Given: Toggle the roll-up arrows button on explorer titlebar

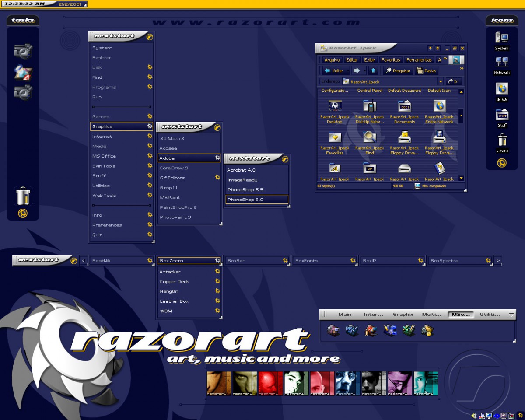Looking at the screenshot, I should [437, 48].
